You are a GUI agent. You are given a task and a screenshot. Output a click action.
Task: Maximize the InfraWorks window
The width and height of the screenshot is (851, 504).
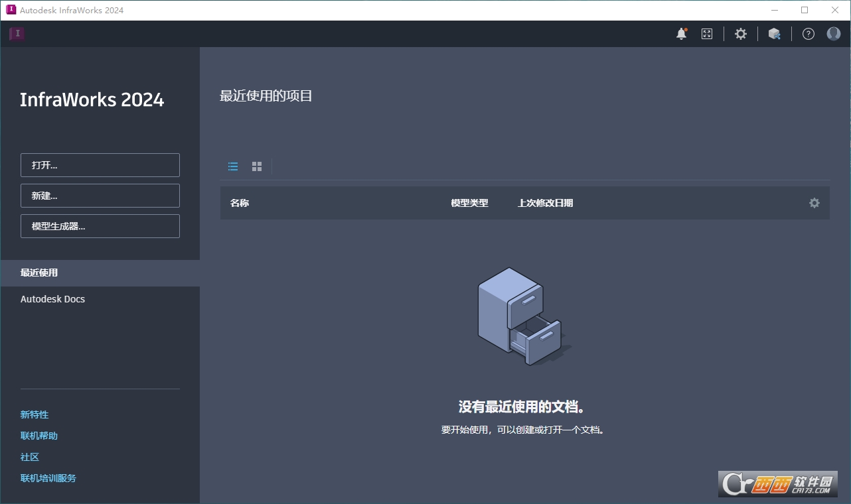805,10
